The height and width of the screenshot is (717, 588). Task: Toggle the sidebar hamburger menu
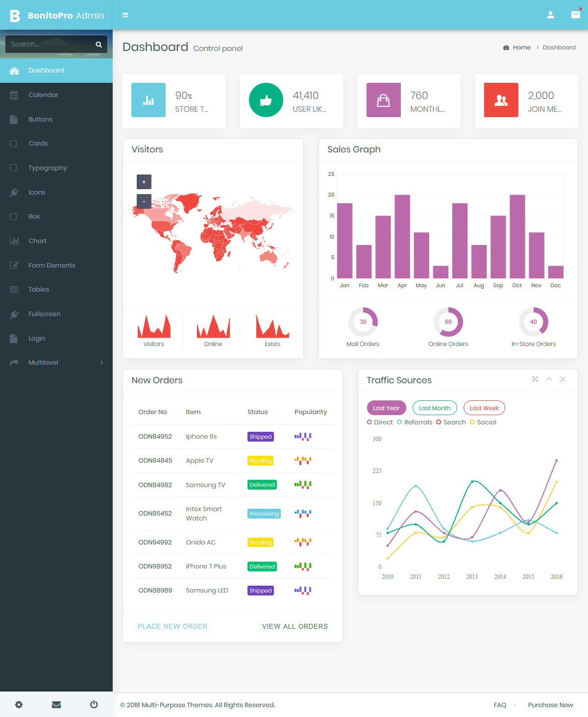pyautogui.click(x=125, y=15)
